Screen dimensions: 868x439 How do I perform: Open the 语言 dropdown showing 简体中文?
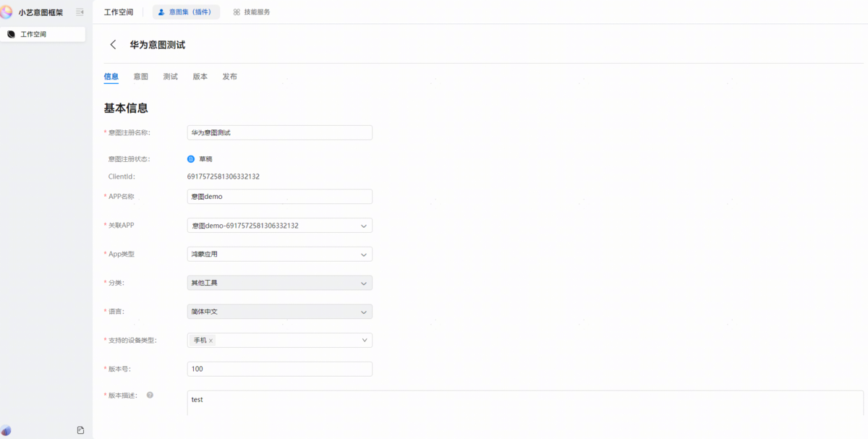coord(363,312)
